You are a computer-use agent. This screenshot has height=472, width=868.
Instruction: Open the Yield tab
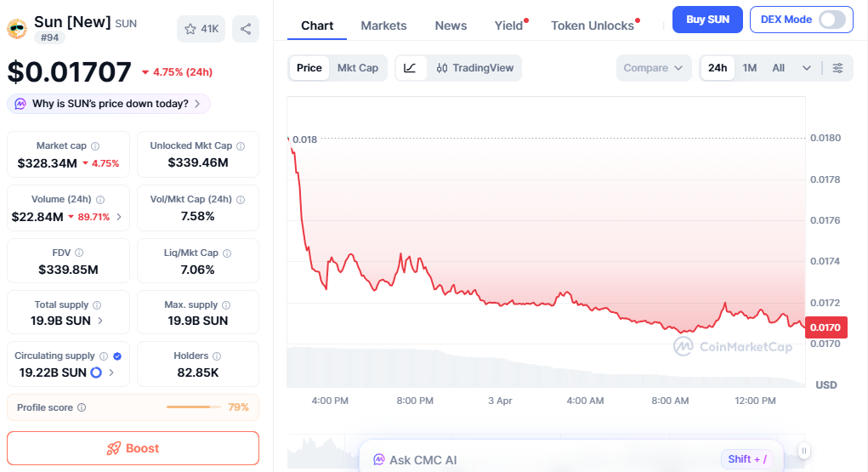pyautogui.click(x=508, y=26)
